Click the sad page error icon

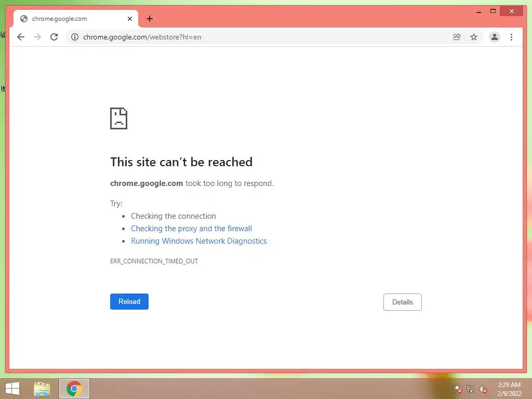tap(119, 118)
